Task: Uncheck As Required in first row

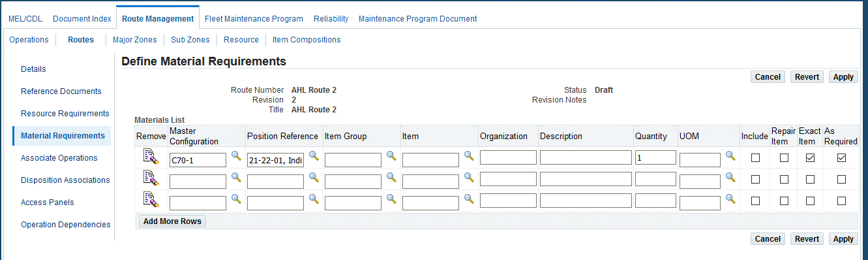Action: [841, 157]
